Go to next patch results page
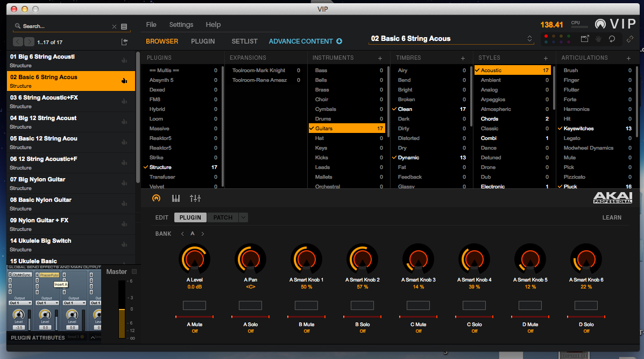This screenshot has height=359, width=644. coord(29,42)
